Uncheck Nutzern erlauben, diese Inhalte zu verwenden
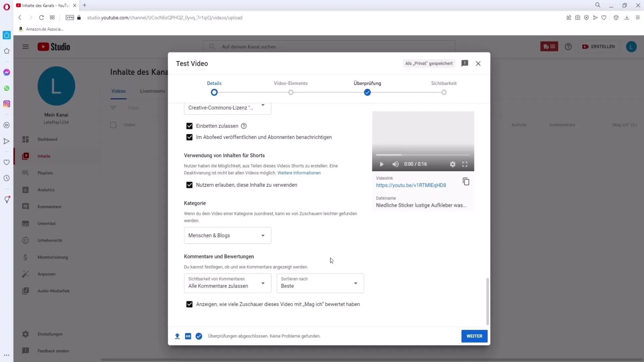644x362 pixels. 190,185
